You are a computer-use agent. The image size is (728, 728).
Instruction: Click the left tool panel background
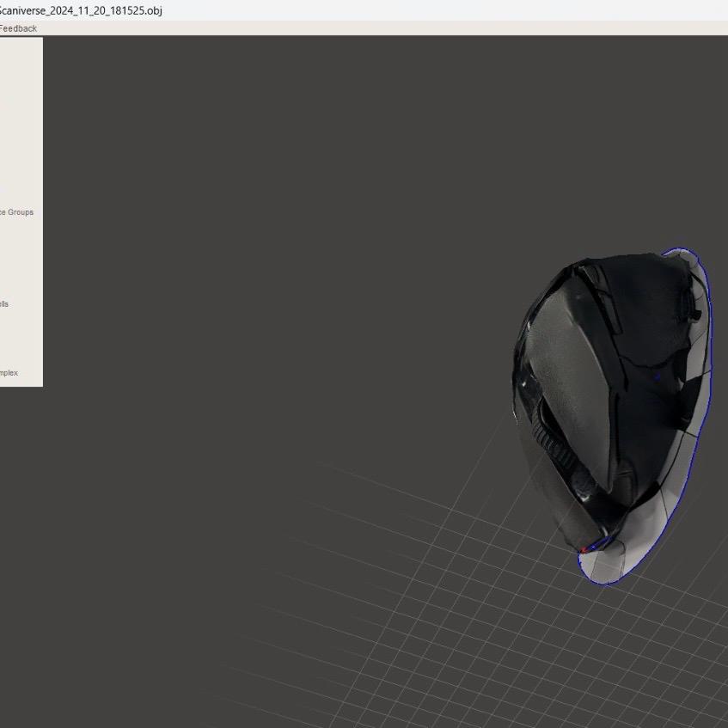[21, 129]
